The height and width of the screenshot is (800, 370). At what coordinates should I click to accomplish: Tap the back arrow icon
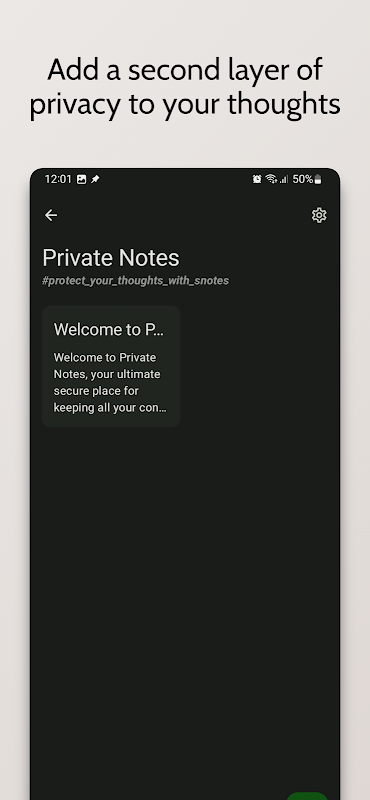pyautogui.click(x=51, y=215)
